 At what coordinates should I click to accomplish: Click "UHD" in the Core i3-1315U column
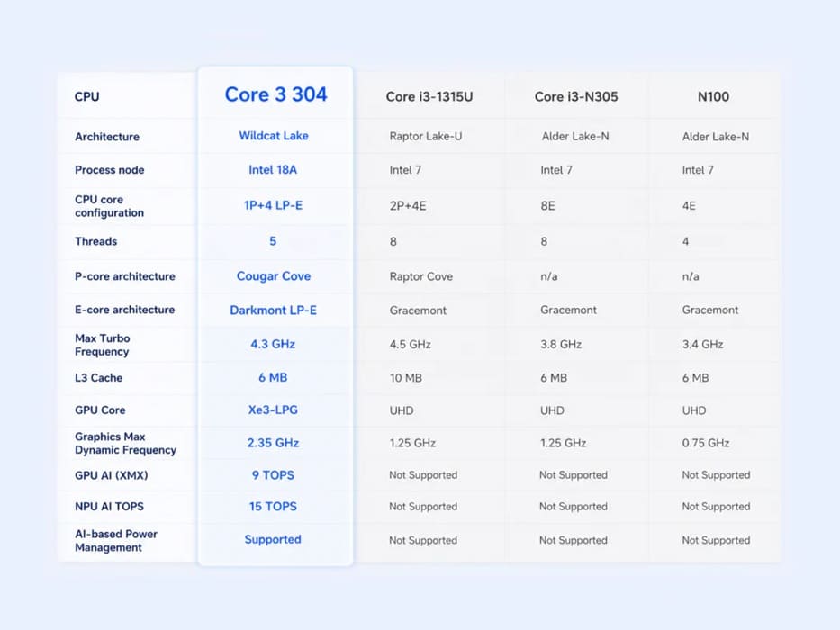[x=402, y=410]
